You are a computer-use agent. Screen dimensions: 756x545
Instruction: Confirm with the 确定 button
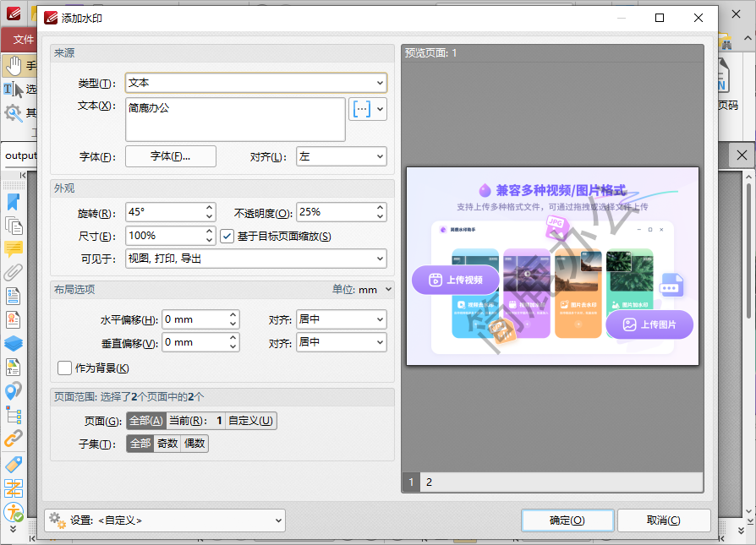coord(567,520)
